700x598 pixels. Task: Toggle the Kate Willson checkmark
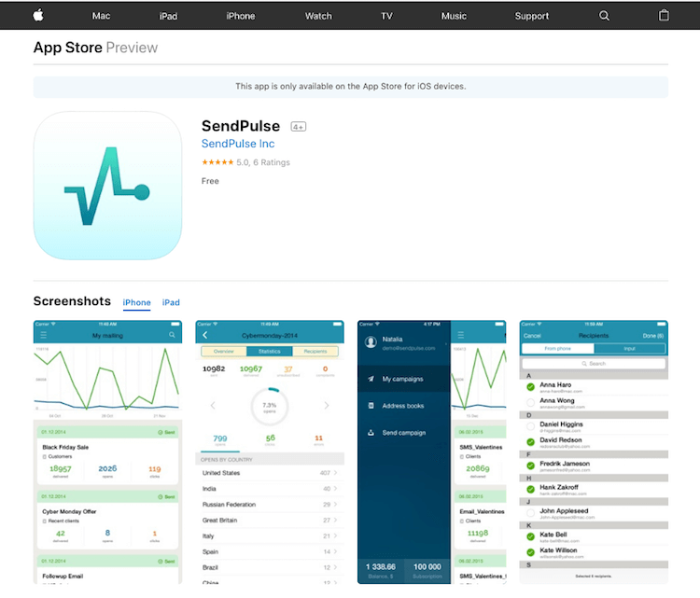[x=530, y=552]
